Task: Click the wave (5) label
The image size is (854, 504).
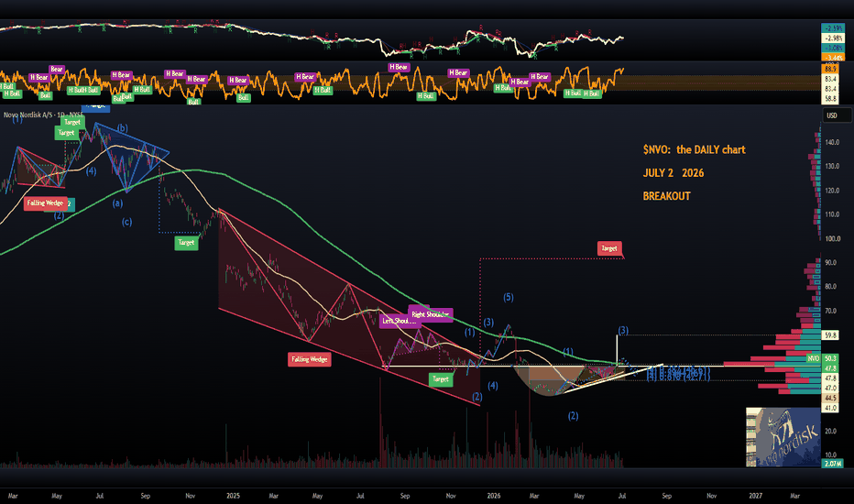Action: pos(509,297)
